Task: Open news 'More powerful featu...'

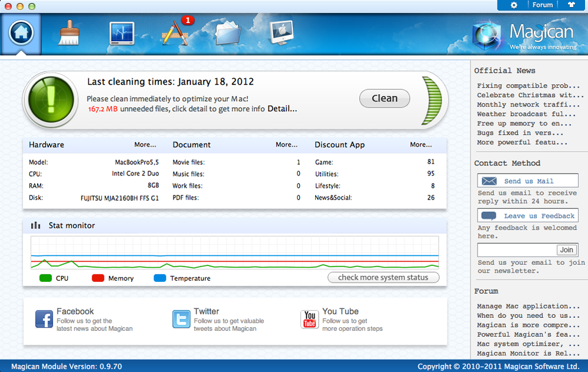Action: pos(522,142)
